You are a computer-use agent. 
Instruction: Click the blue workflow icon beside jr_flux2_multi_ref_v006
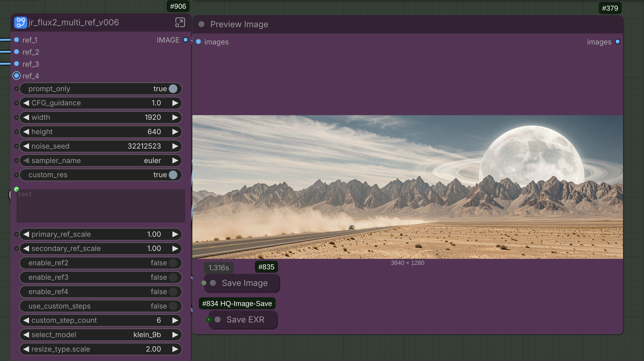click(20, 22)
